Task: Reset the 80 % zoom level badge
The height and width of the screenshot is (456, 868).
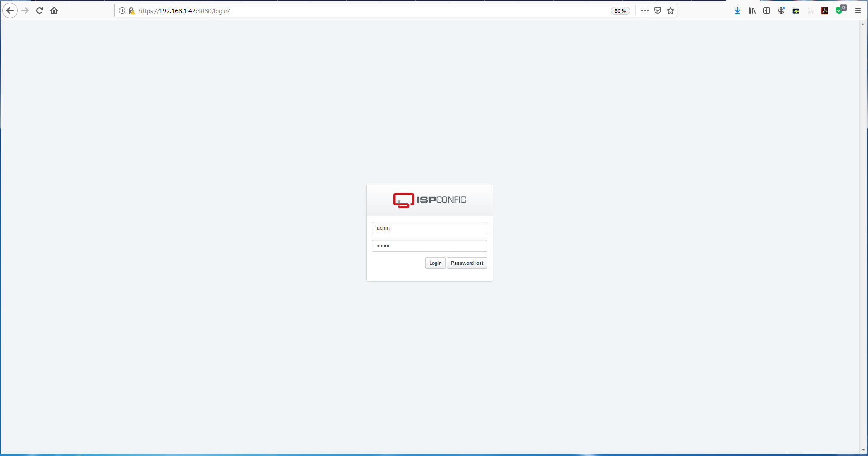Action: (x=620, y=11)
